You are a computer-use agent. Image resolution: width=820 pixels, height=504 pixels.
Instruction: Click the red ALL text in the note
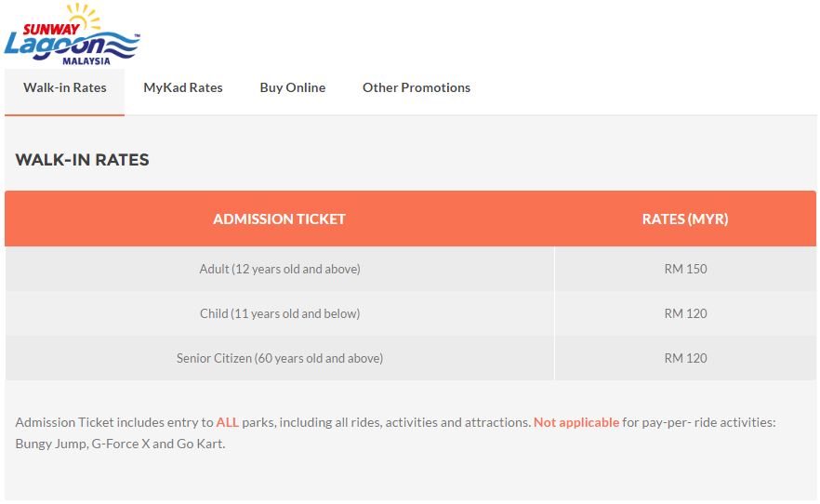[x=228, y=422]
